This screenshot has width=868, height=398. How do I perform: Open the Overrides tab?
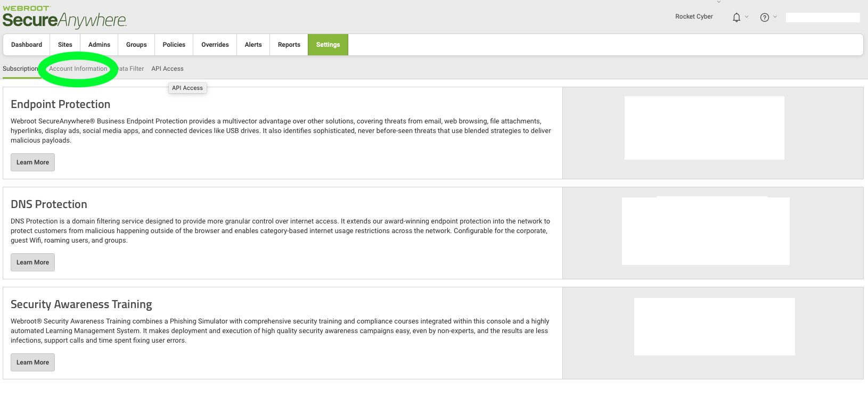[x=215, y=45]
